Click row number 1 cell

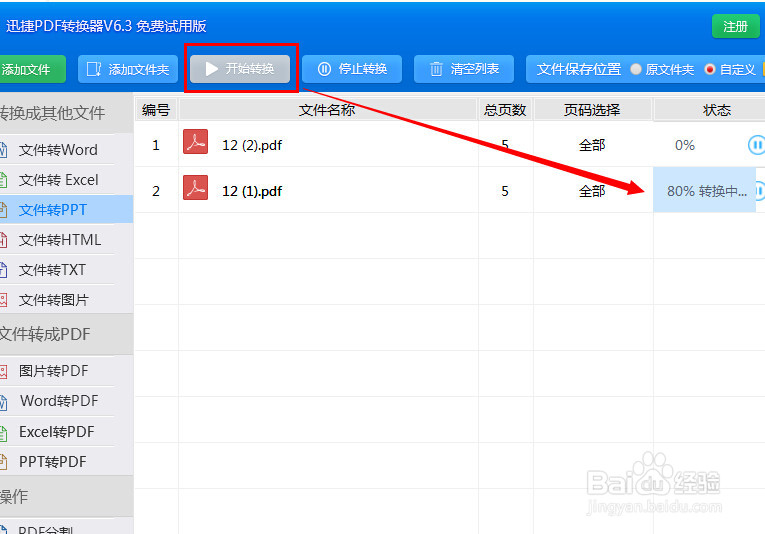pyautogui.click(x=156, y=145)
